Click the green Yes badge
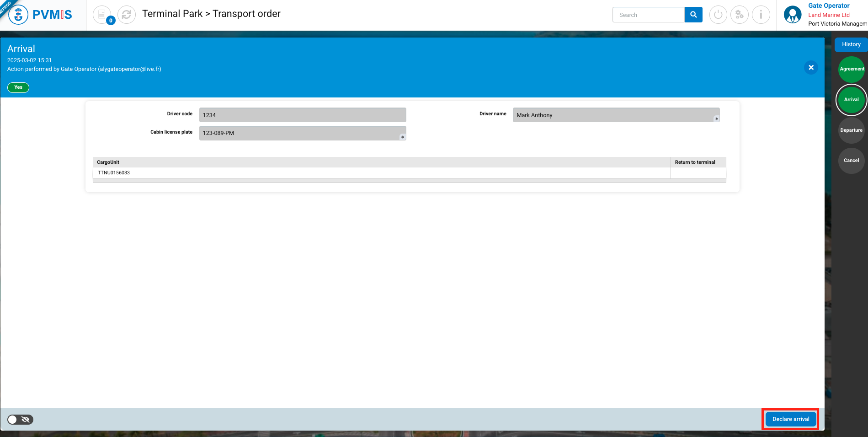 point(18,87)
